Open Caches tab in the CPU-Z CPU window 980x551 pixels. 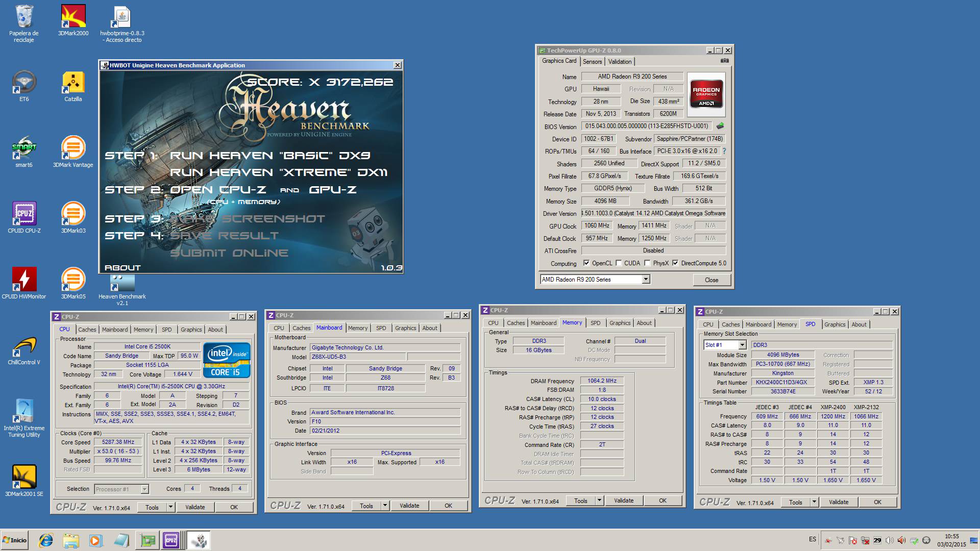click(x=87, y=330)
